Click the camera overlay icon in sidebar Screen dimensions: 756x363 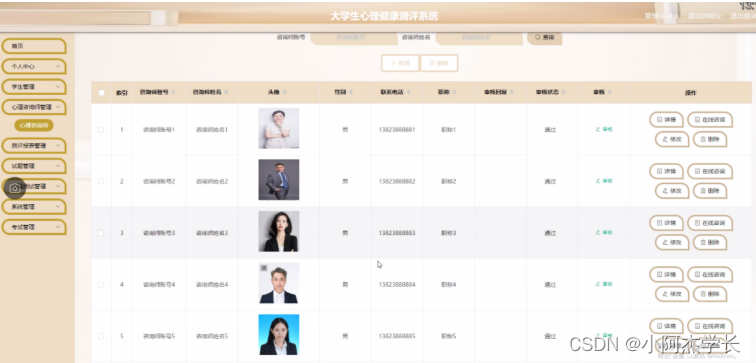[x=15, y=188]
